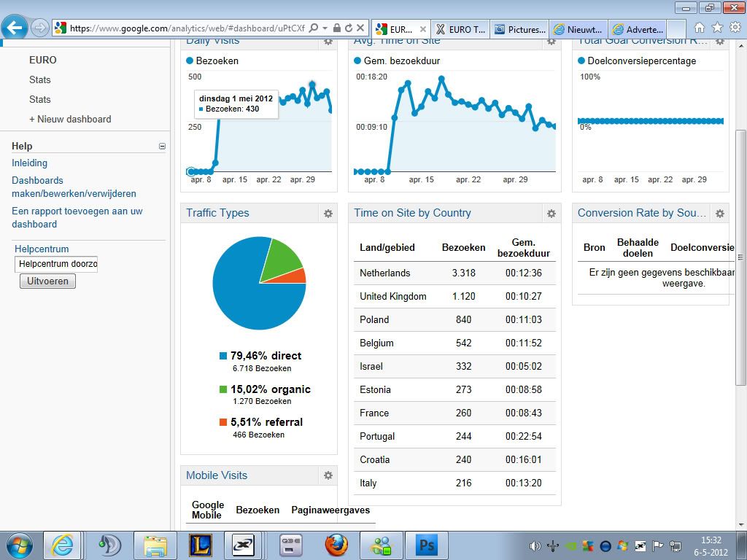Click the Uitvoeren button
The image size is (747, 560).
[x=47, y=281]
